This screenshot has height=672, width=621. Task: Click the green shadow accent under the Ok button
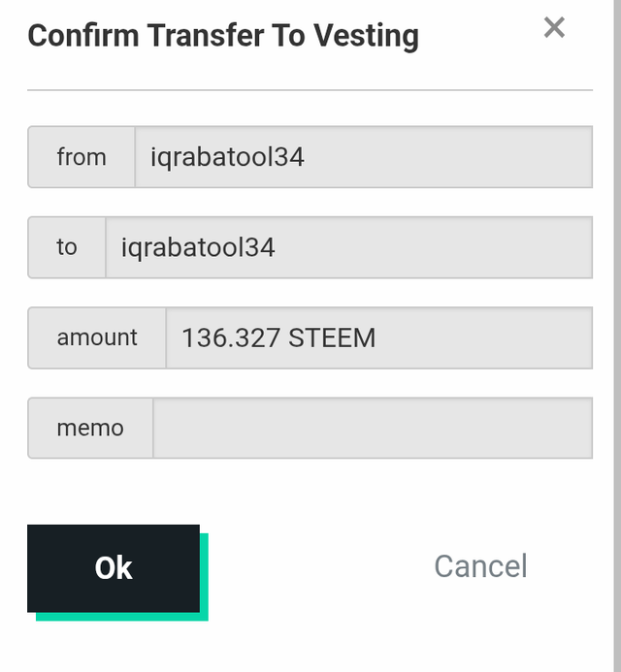point(122,617)
